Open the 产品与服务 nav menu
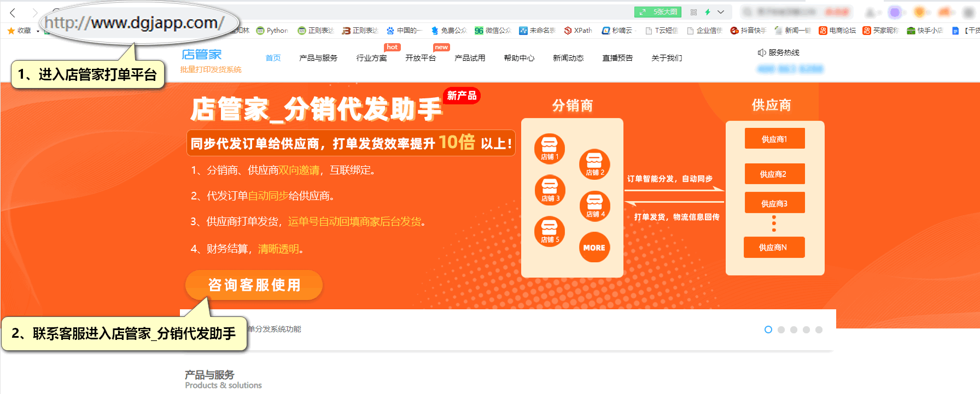Viewport: 980px width, 394px height. click(x=318, y=58)
